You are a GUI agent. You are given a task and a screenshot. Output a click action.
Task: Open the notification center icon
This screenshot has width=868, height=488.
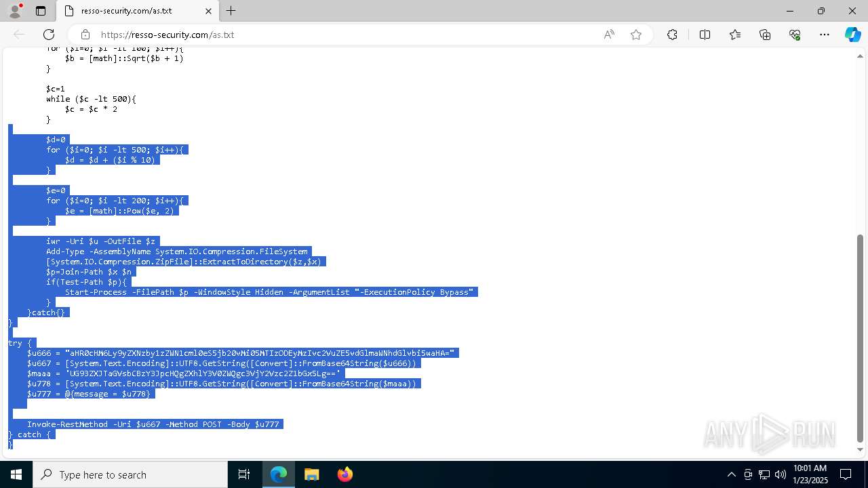click(x=846, y=474)
